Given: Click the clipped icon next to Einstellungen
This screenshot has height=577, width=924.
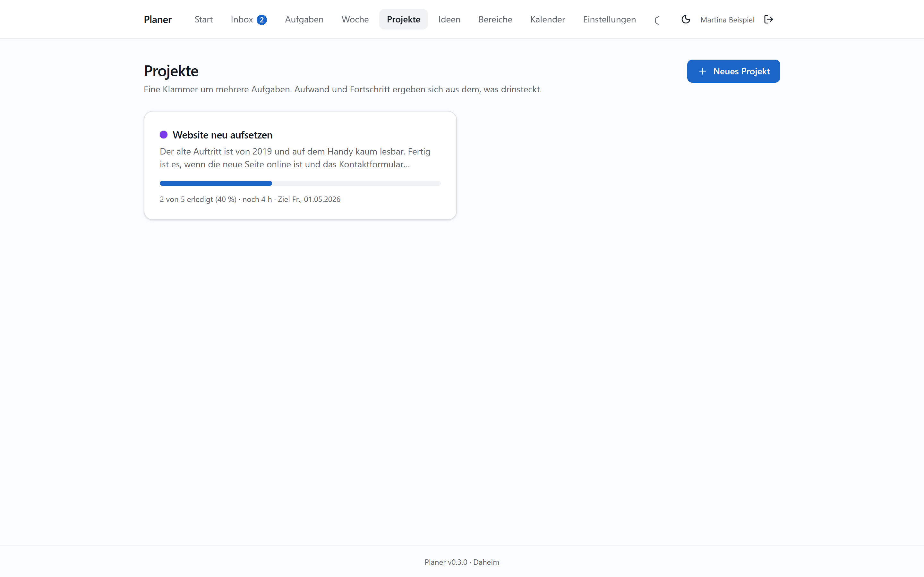Looking at the screenshot, I should (657, 20).
